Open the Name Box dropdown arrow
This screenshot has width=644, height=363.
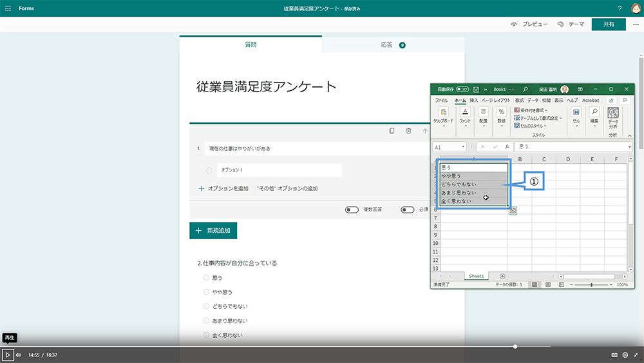[x=463, y=147]
